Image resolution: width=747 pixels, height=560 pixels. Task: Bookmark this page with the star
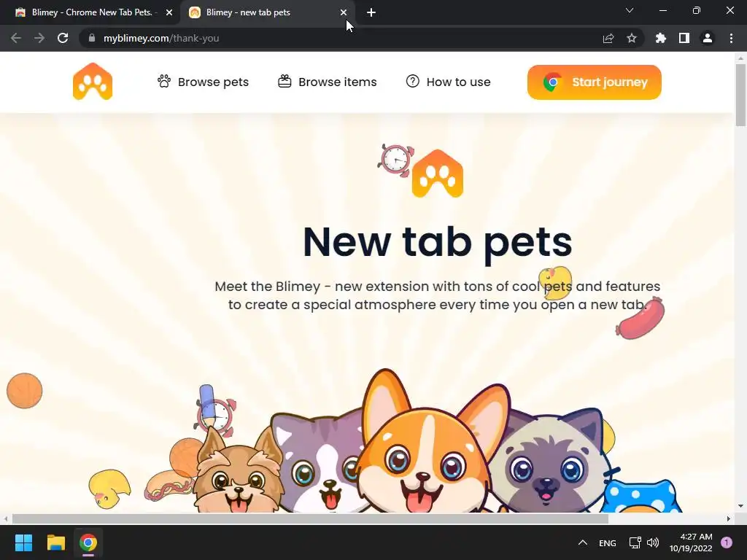coord(632,38)
